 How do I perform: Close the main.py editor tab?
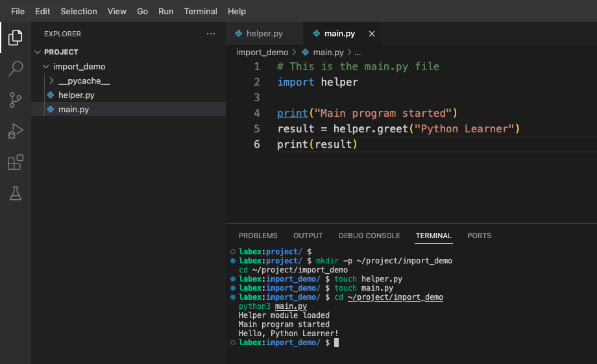tap(372, 34)
